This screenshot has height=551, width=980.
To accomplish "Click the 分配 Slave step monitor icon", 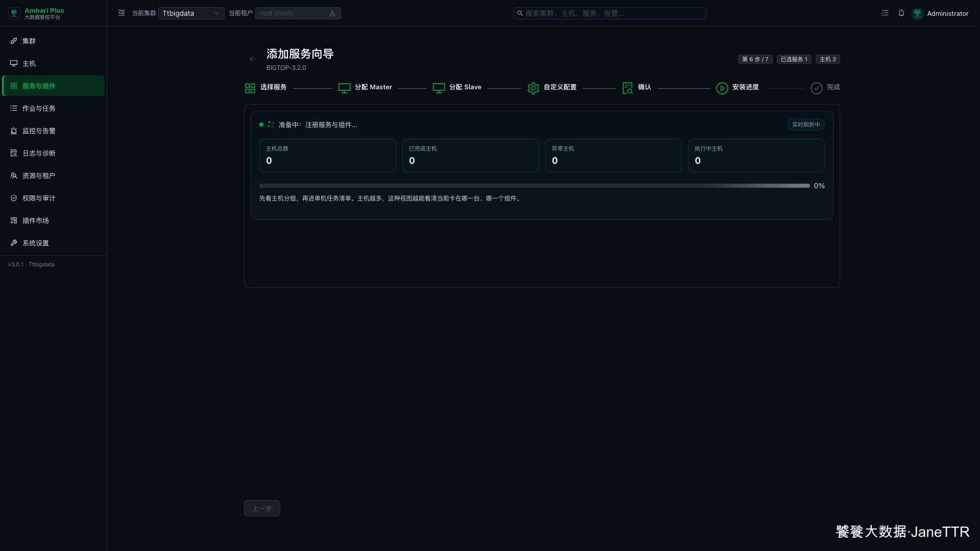I will (x=439, y=88).
